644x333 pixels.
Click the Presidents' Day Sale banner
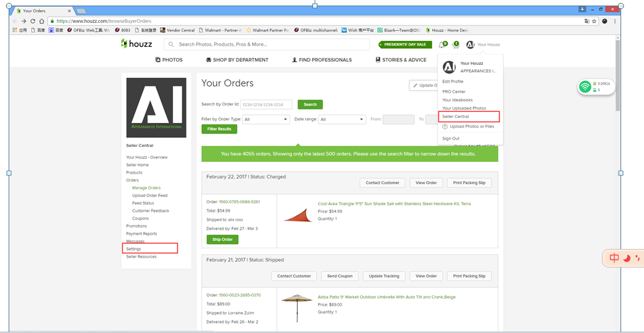point(405,44)
